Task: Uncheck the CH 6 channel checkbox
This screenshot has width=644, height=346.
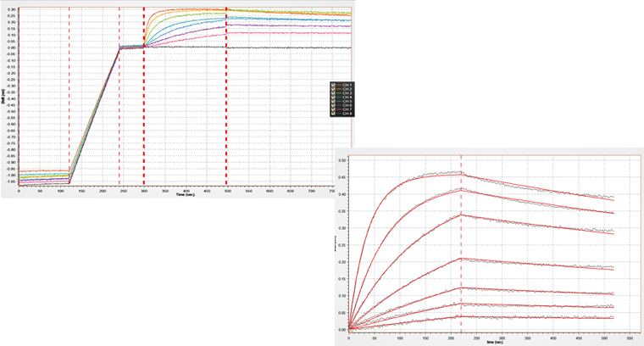Action: pyautogui.click(x=333, y=107)
